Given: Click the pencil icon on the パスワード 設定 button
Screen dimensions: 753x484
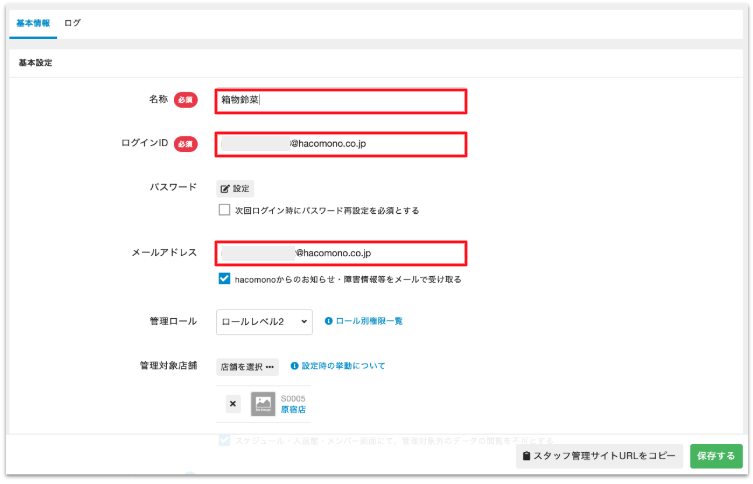Looking at the screenshot, I should click(x=225, y=188).
